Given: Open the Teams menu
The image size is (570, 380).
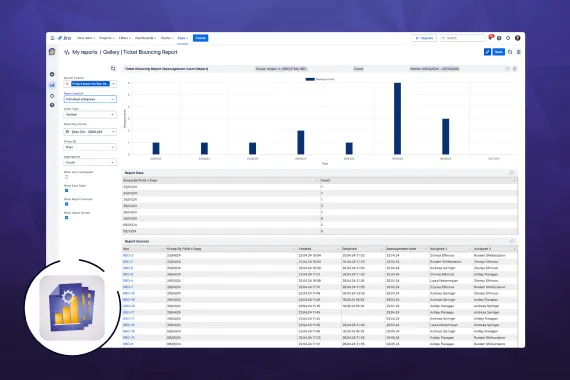Looking at the screenshot, I should [166, 38].
